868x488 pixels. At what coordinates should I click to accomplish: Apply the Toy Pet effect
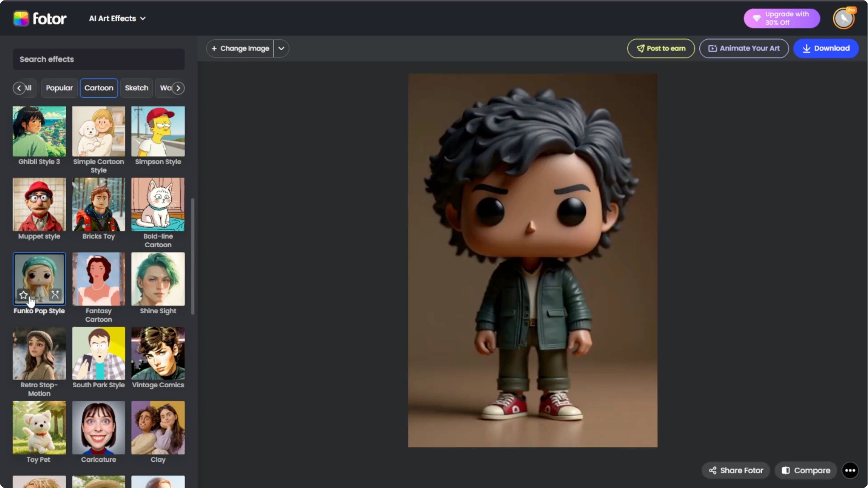click(39, 428)
